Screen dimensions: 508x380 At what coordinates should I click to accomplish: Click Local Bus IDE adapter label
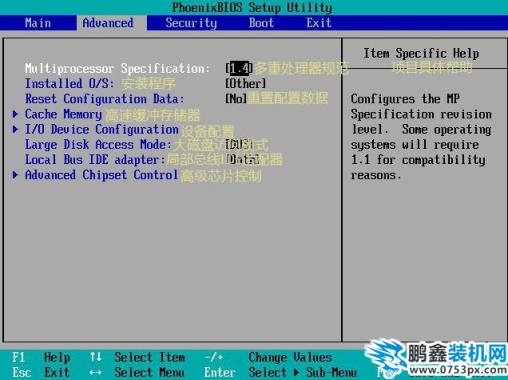click(95, 159)
